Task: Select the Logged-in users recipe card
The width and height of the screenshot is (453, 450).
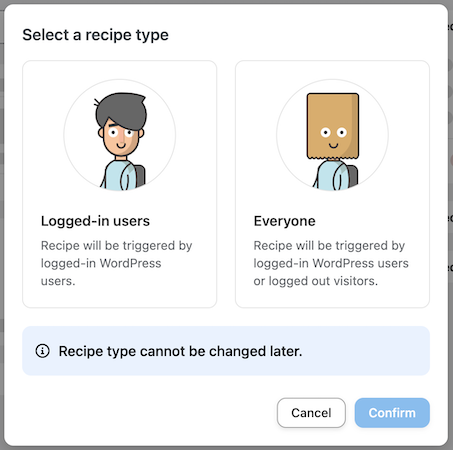Action: click(x=119, y=184)
